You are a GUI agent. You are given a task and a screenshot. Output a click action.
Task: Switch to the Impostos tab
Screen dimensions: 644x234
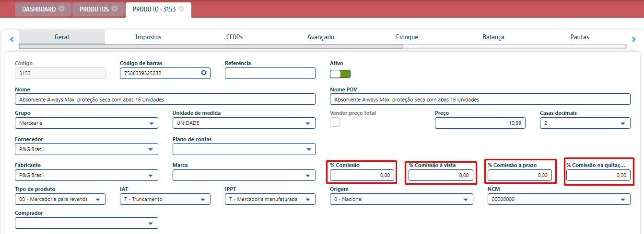[148, 37]
